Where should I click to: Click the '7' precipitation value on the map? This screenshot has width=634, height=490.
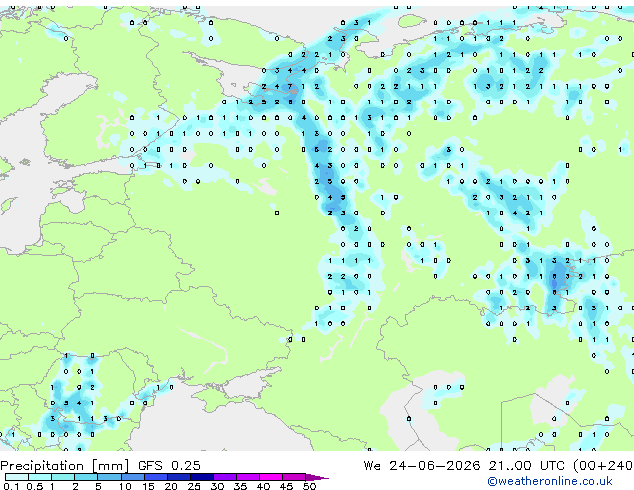pyautogui.click(x=290, y=86)
